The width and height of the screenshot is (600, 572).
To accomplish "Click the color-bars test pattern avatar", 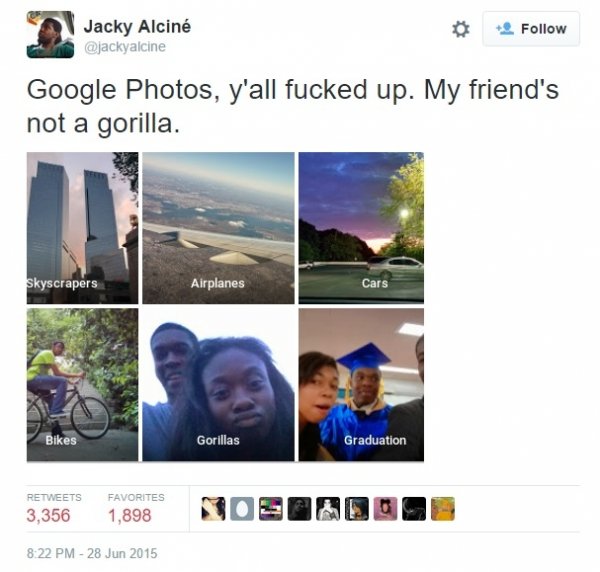I will [x=271, y=509].
